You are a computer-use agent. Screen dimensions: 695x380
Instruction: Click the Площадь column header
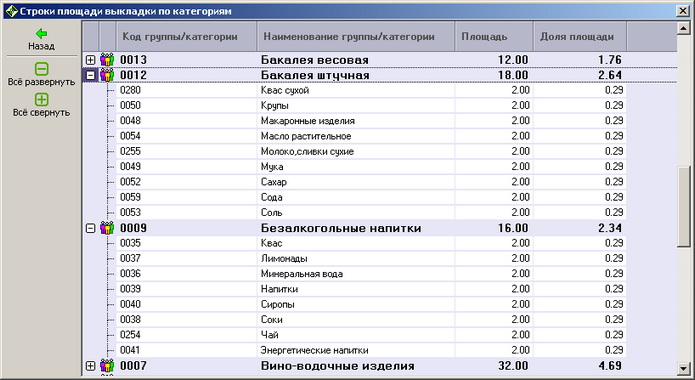[x=494, y=36]
